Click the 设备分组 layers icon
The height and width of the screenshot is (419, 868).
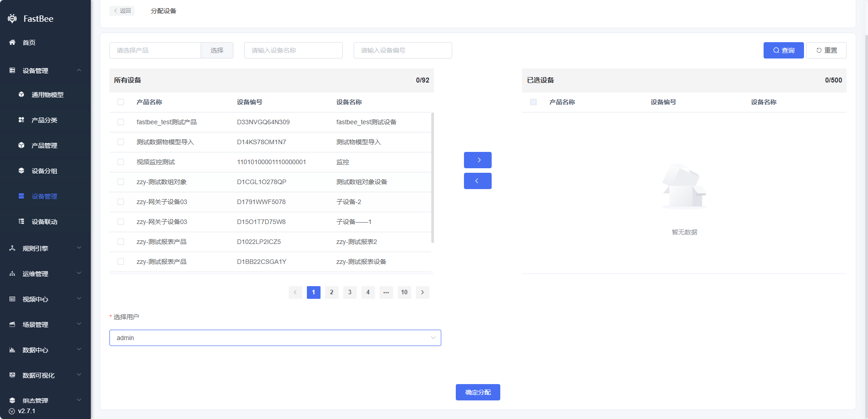(21, 171)
